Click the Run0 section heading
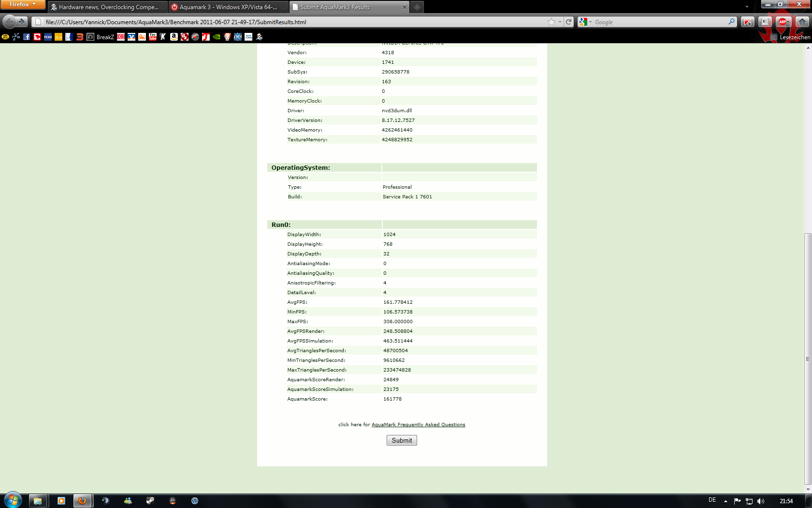Viewport: 812px width, 508px height. [x=281, y=225]
